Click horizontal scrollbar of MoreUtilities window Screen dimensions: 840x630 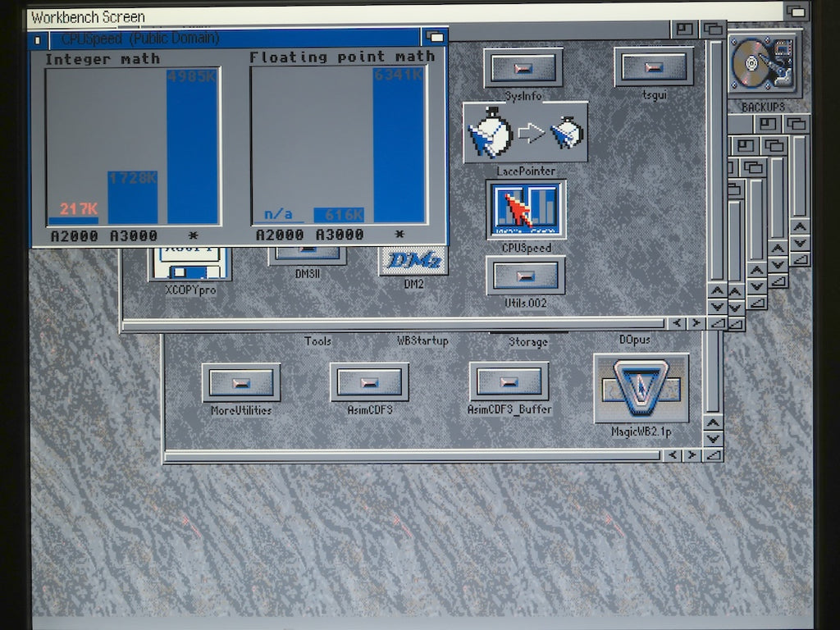tap(410, 454)
